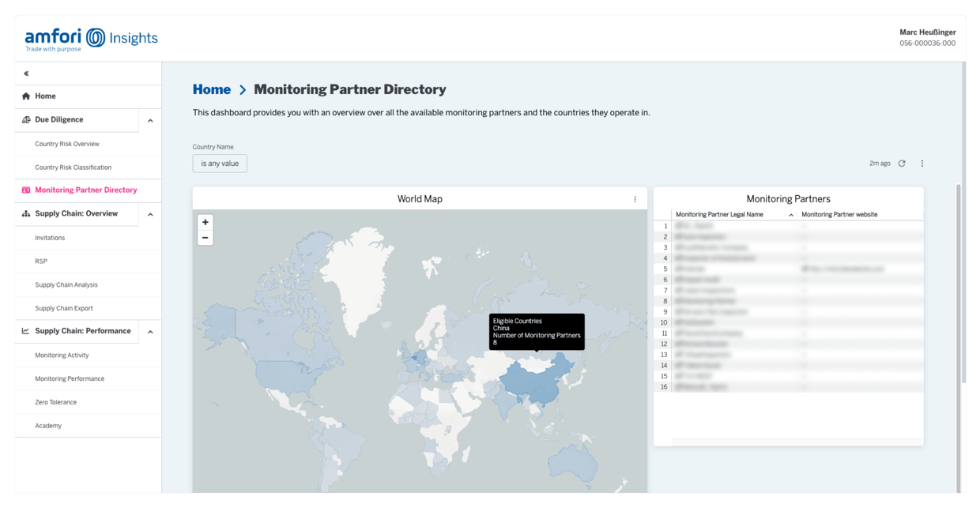Open Country Name filter 'is any value'
Screen dimensions: 980x508
pyautogui.click(x=220, y=164)
